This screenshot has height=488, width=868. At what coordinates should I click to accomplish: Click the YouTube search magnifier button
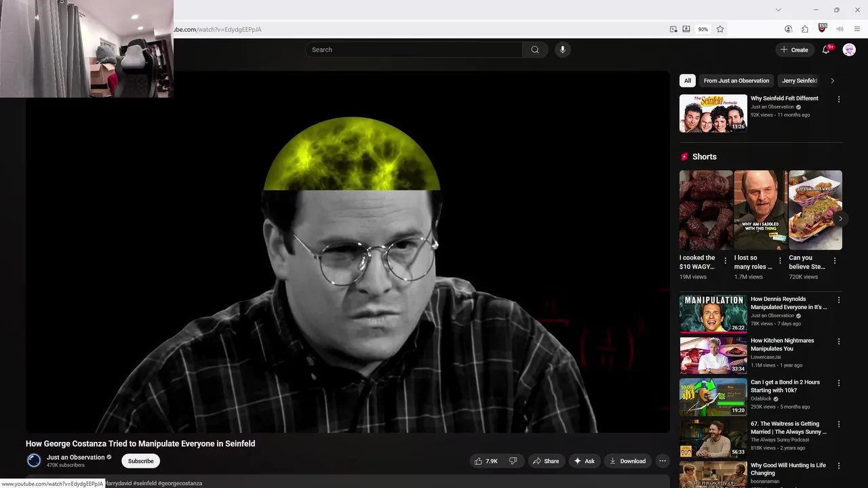[x=535, y=49]
